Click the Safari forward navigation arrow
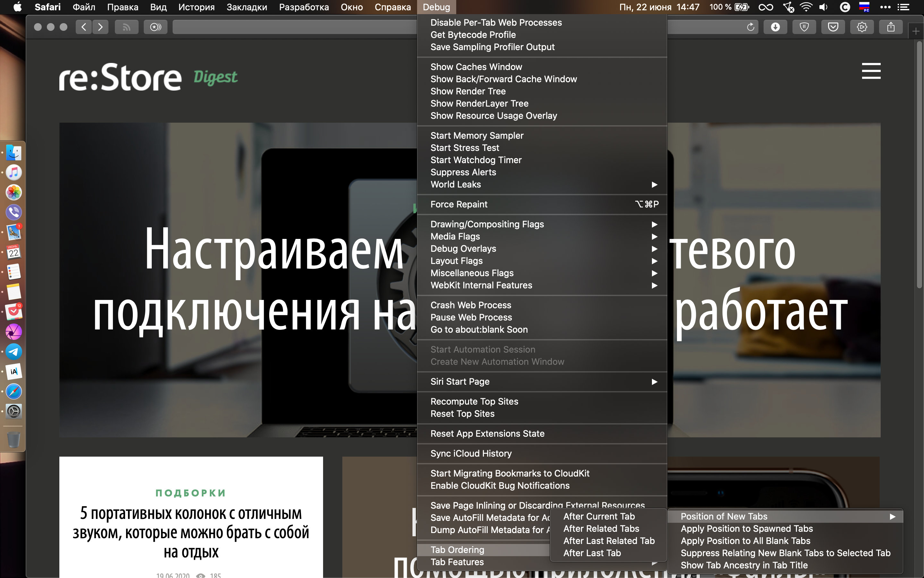The image size is (924, 578). coord(100,27)
